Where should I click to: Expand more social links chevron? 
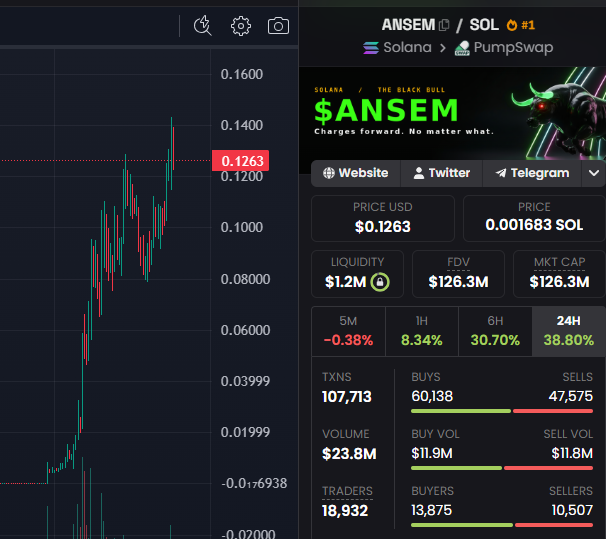point(594,173)
